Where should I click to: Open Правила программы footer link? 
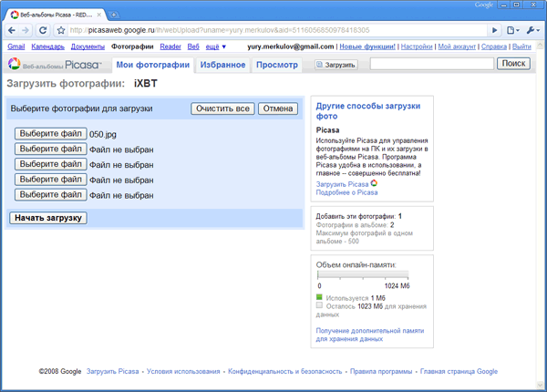(381, 371)
